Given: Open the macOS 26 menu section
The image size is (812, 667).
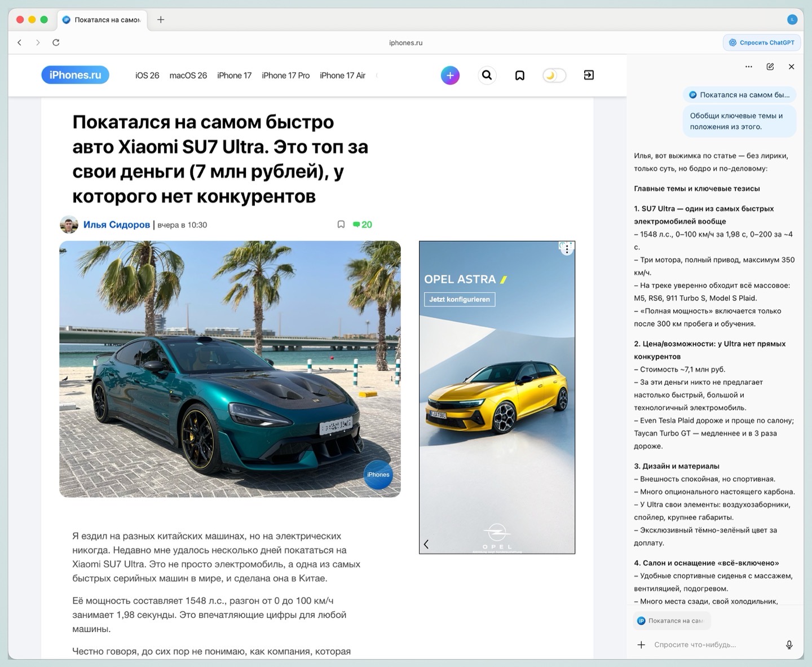Looking at the screenshot, I should 188,76.
